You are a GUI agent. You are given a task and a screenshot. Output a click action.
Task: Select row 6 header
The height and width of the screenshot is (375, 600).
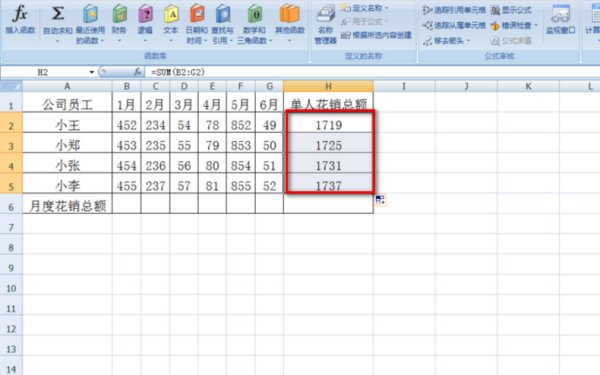[x=11, y=207]
